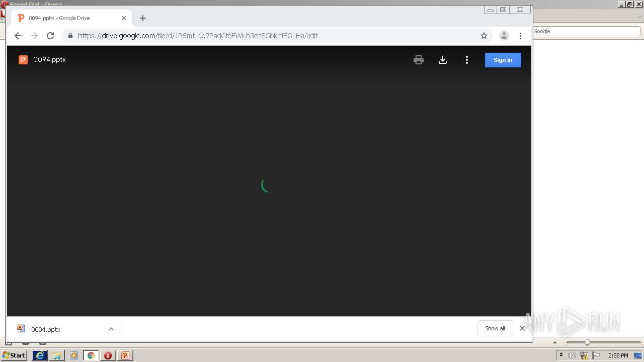This screenshot has width=644, height=362.
Task: Open the Chrome profile avatar
Action: [x=504, y=36]
